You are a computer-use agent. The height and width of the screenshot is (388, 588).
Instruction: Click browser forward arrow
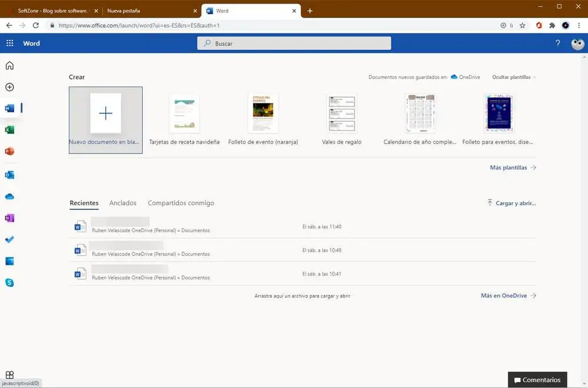coord(22,25)
